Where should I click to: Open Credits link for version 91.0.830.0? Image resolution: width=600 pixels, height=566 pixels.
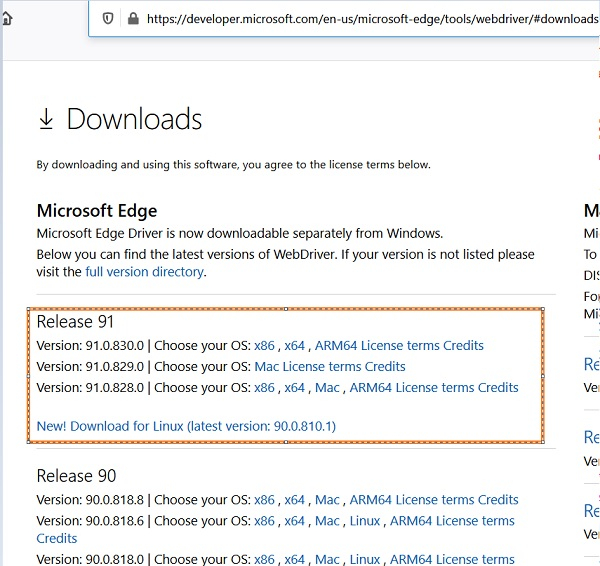click(463, 346)
